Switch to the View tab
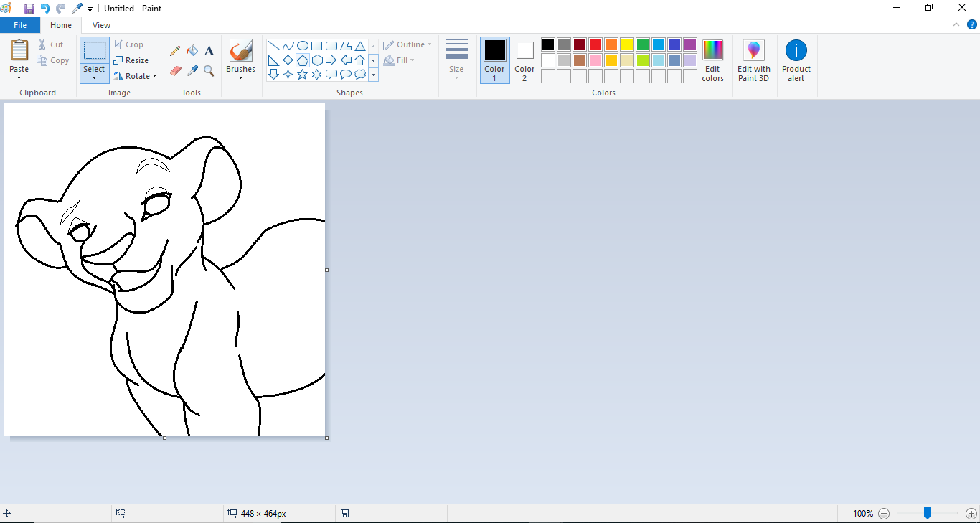980x523 pixels. tap(102, 25)
